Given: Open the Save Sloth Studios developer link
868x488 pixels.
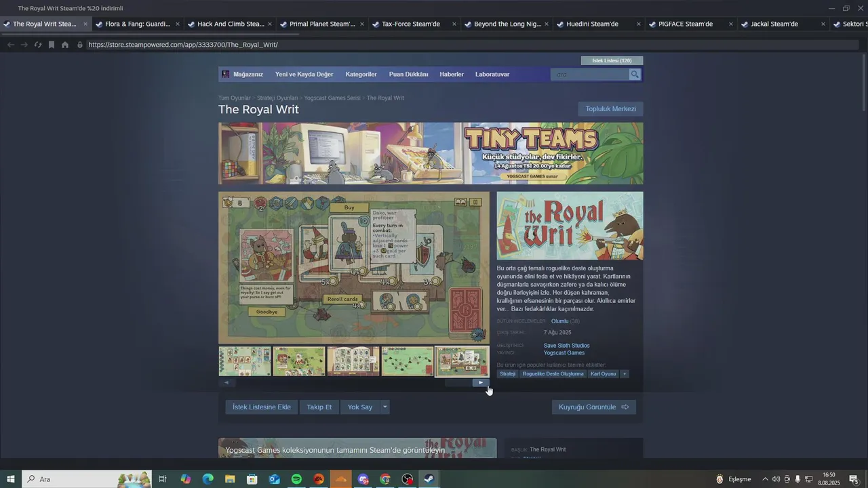Looking at the screenshot, I should pos(566,346).
